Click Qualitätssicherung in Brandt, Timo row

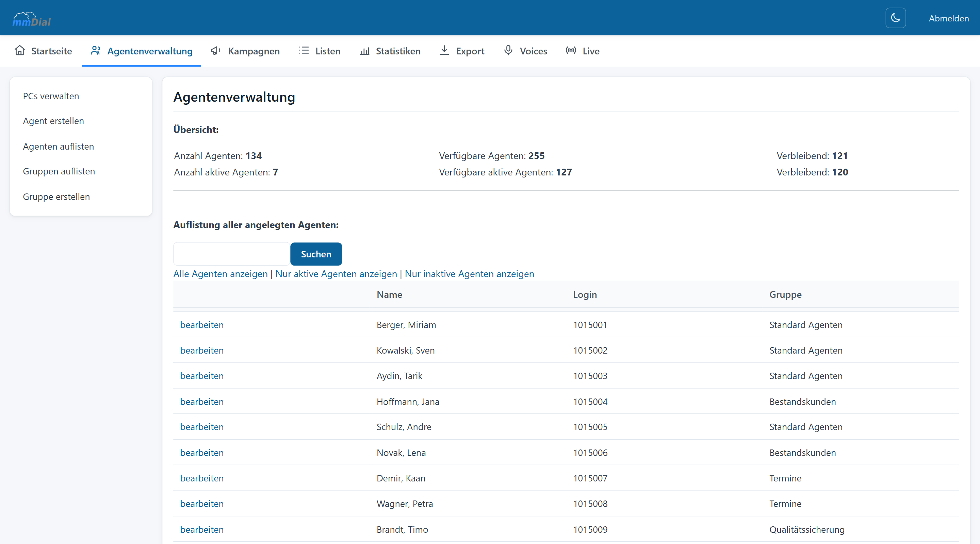806,529
